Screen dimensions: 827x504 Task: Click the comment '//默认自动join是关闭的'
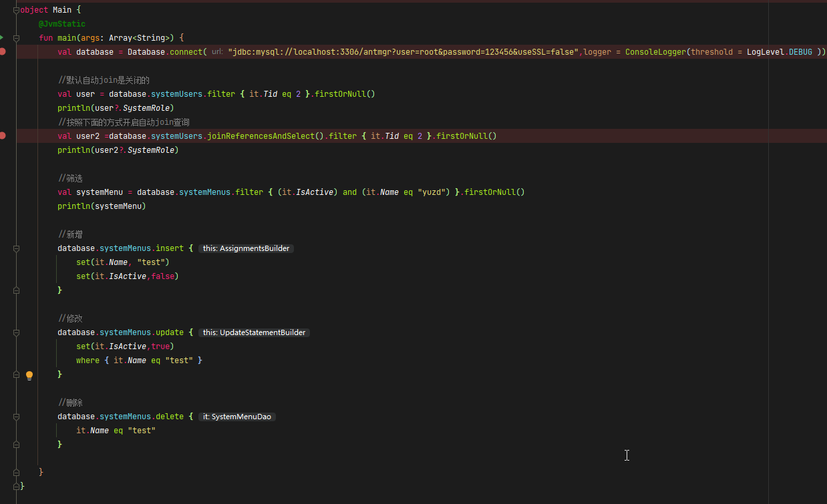[x=104, y=80]
